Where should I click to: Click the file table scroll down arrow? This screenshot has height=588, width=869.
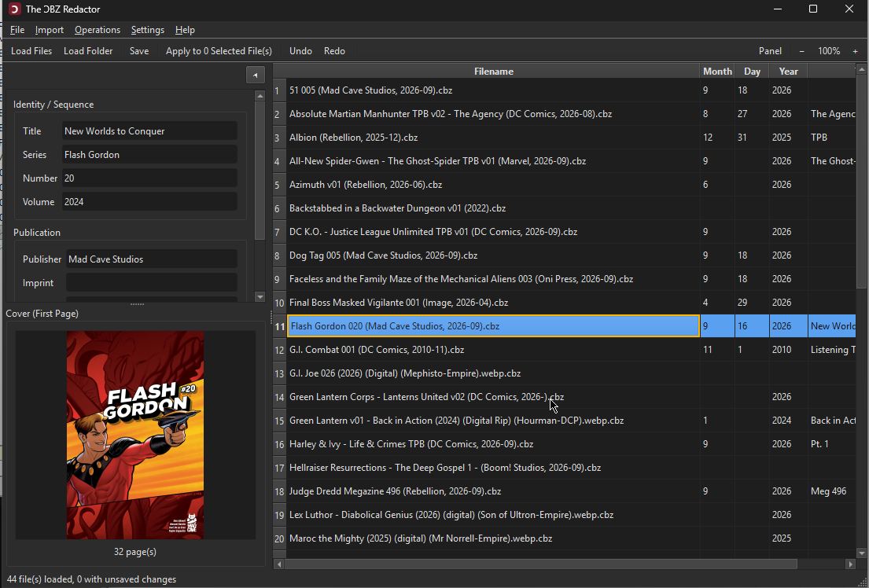click(x=861, y=553)
